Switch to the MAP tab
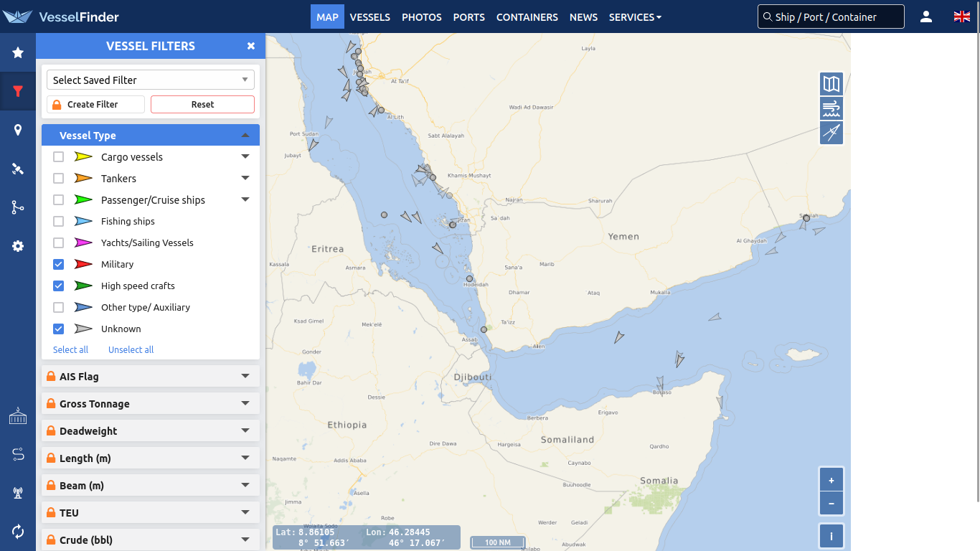 pyautogui.click(x=327, y=17)
